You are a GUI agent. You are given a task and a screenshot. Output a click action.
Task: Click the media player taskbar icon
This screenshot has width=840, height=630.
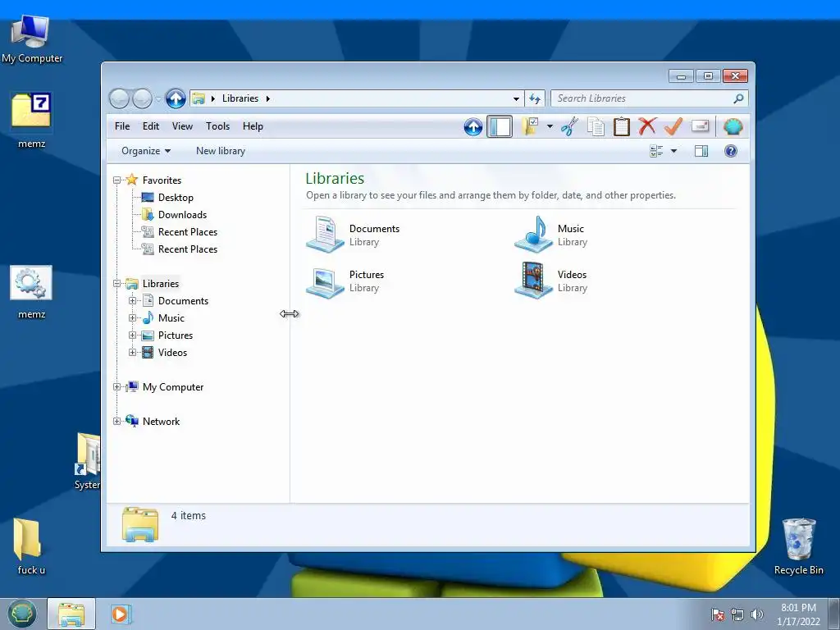click(120, 614)
